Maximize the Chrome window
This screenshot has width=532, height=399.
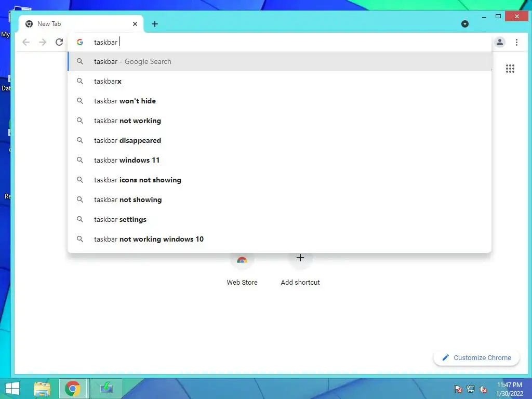tap(498, 16)
